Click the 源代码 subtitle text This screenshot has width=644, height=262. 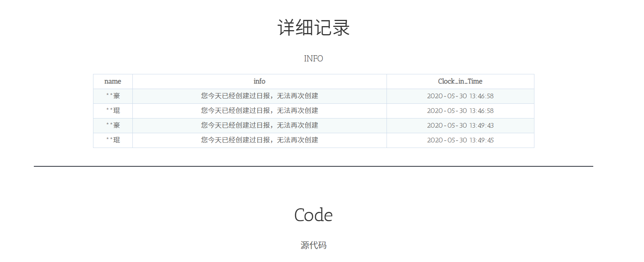313,245
